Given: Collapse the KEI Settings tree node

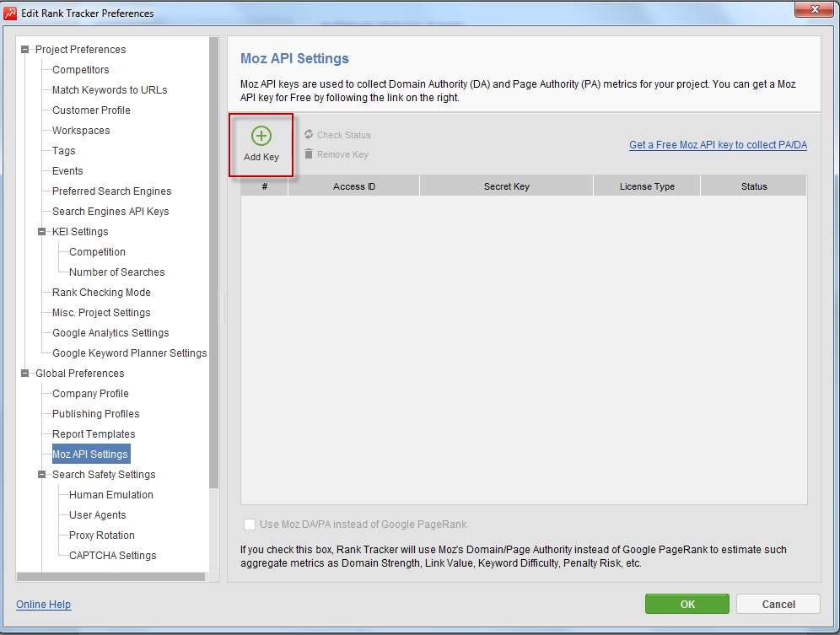Looking at the screenshot, I should (x=42, y=232).
